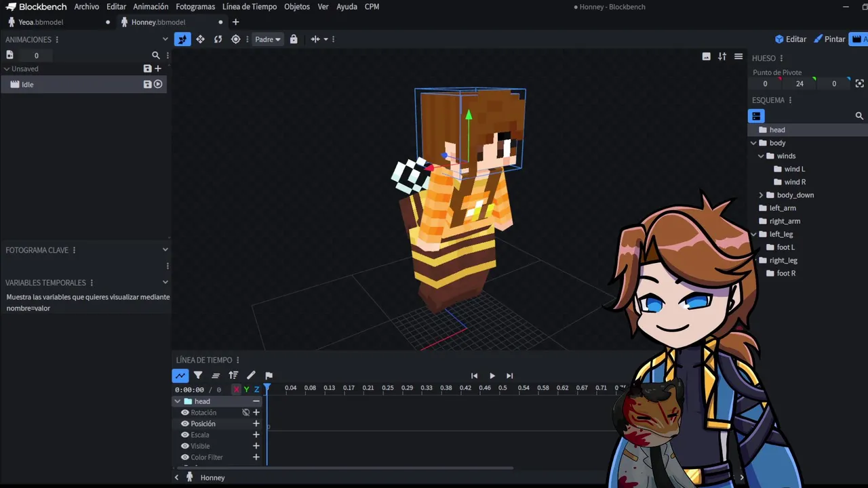Open the centering options dropdown arrow
868x488 pixels.
325,39
